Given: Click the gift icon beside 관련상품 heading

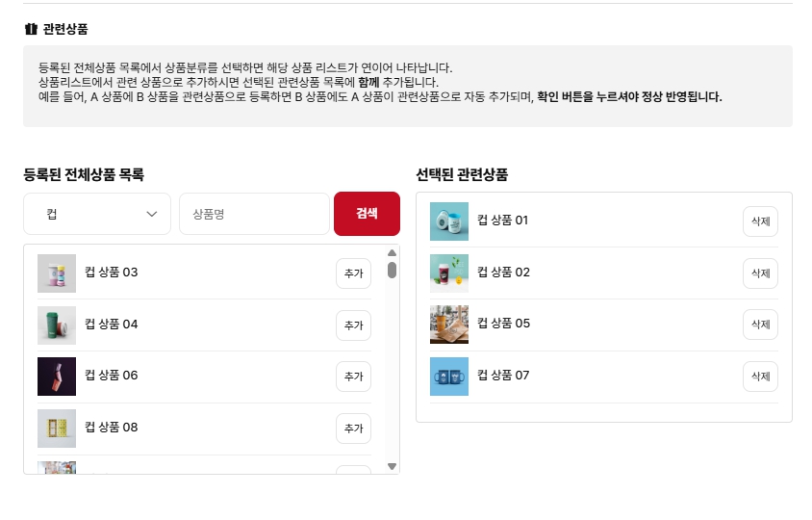Looking at the screenshot, I should pos(30,29).
